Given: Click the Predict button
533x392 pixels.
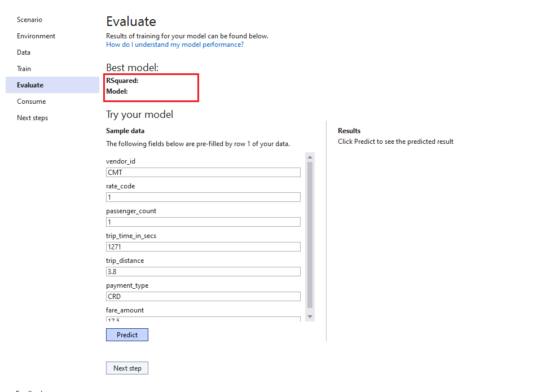Looking at the screenshot, I should coord(127,334).
